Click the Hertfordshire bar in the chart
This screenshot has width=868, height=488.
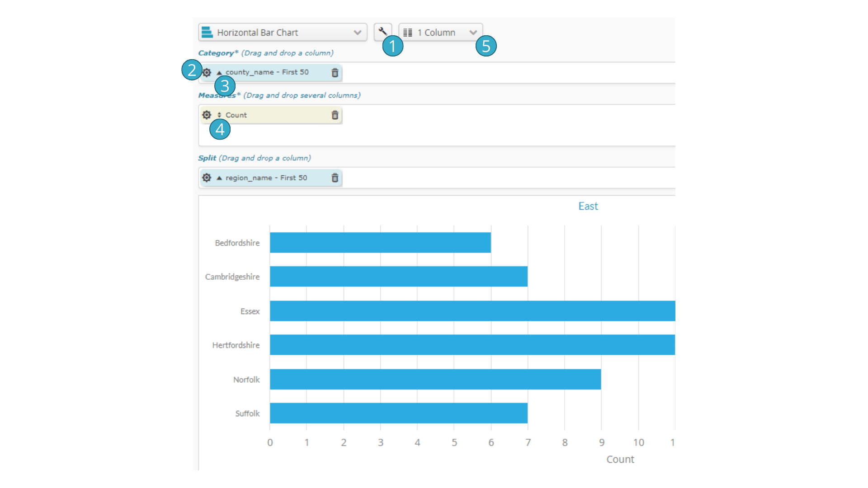coord(472,345)
